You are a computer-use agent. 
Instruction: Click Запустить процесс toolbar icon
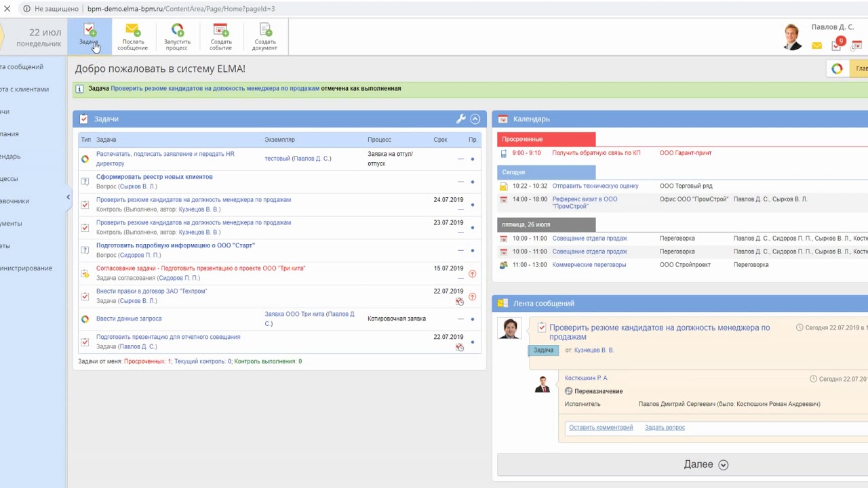177,37
